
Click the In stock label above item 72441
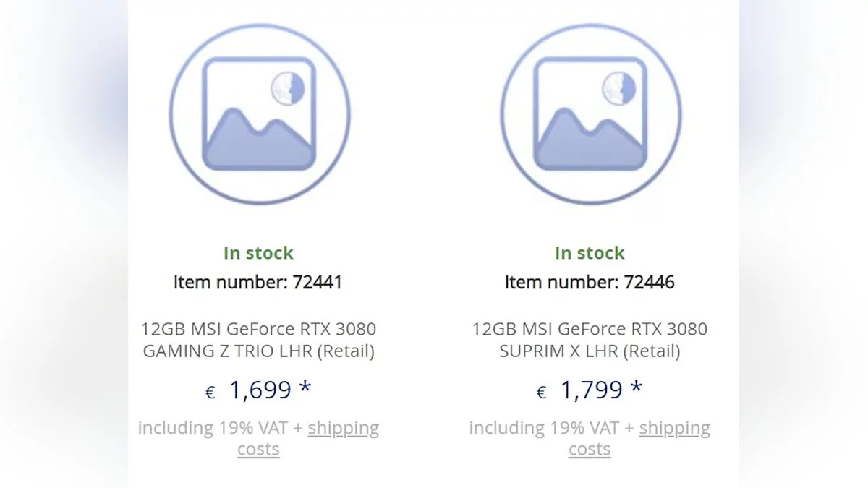tap(258, 253)
